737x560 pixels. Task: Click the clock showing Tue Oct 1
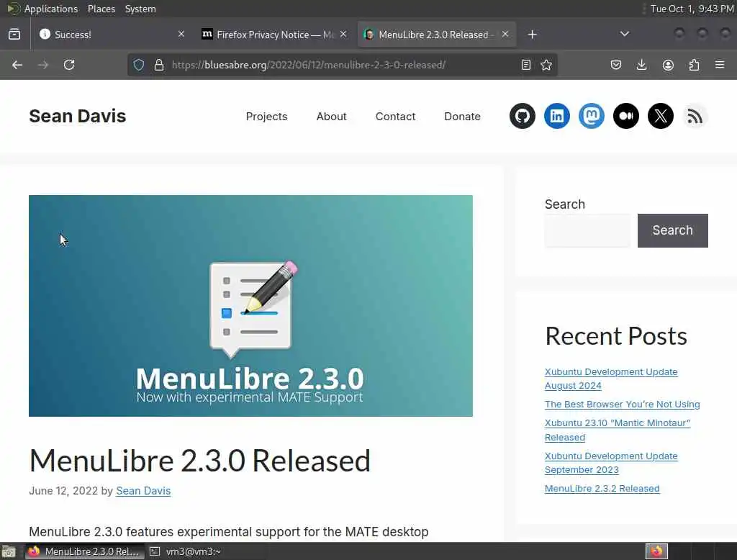(x=692, y=9)
